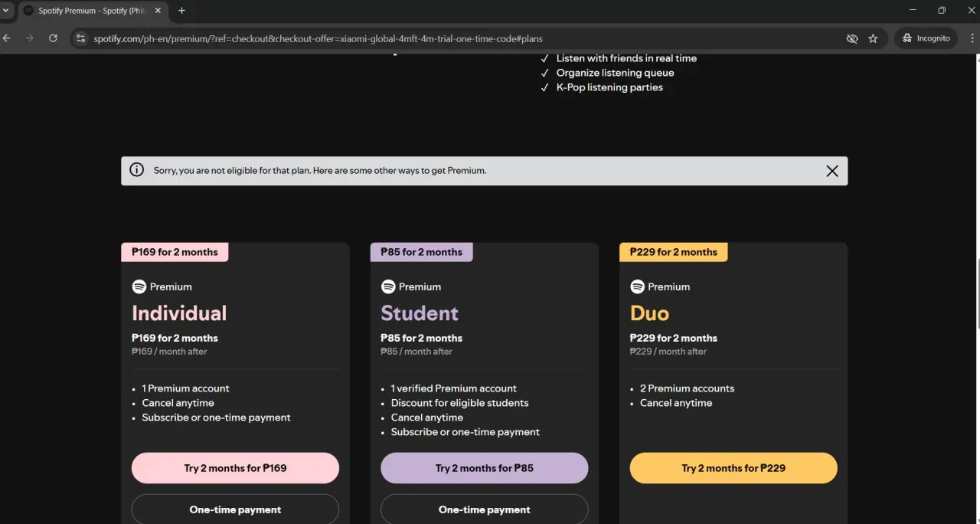Click the pink ₱169 for 2 months badge
This screenshot has height=524, width=980.
pyautogui.click(x=175, y=252)
